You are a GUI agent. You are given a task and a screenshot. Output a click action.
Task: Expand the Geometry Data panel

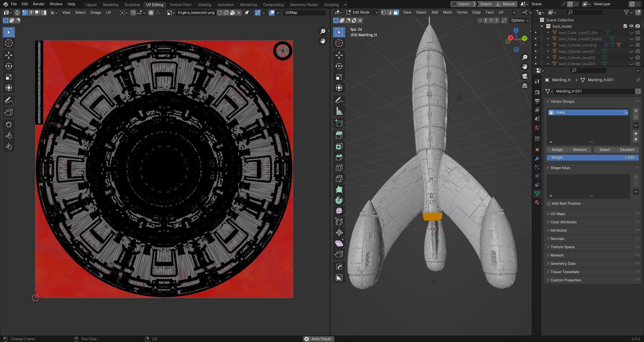point(562,263)
